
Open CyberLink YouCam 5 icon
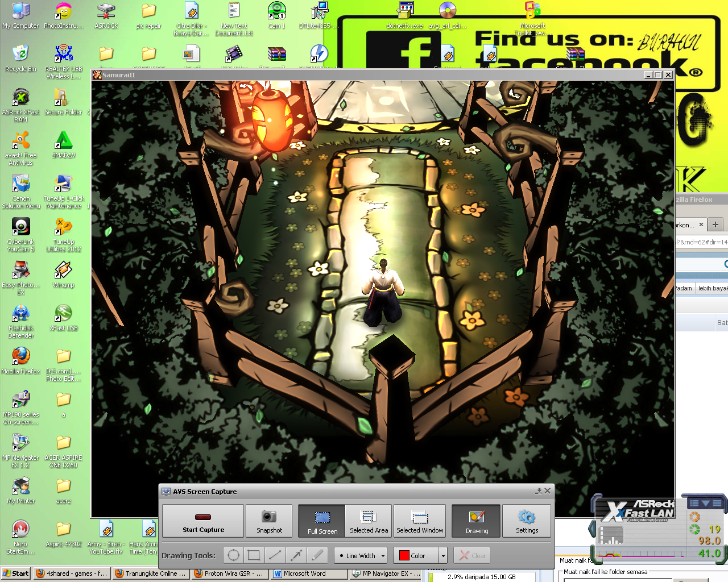coord(21,235)
